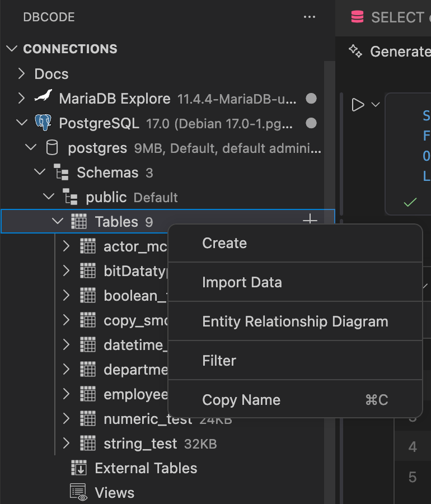Click the departme table icon

(88, 370)
